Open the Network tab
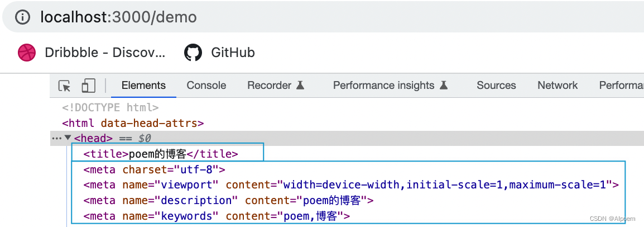The height and width of the screenshot is (227, 644). (558, 85)
